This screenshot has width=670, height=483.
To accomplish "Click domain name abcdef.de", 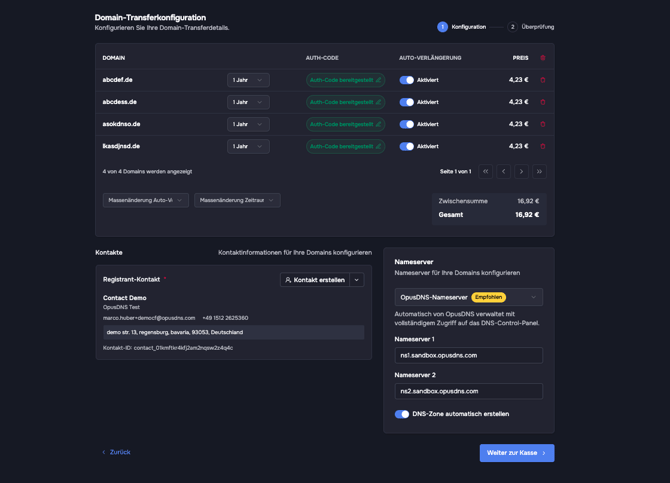I will tap(118, 80).
